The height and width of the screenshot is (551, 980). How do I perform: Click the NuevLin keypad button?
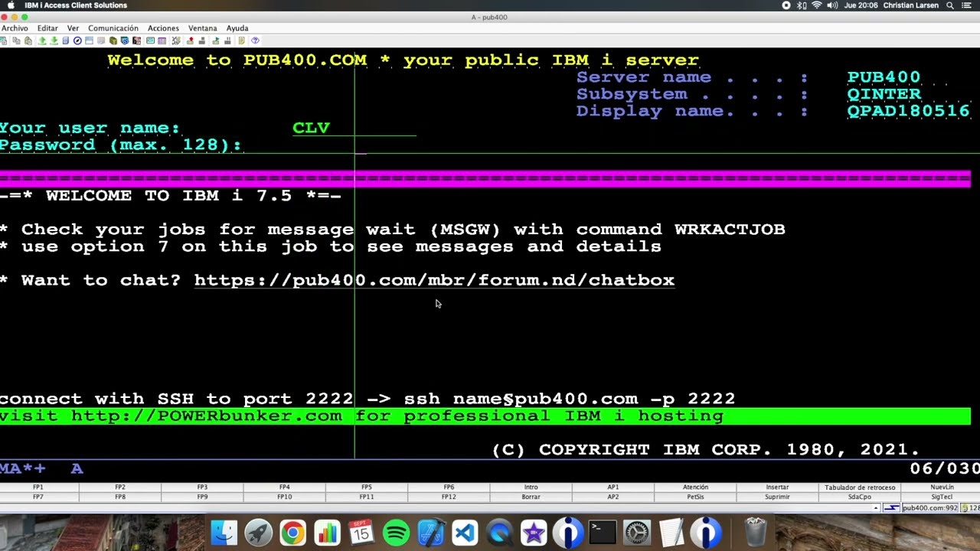coord(942,487)
